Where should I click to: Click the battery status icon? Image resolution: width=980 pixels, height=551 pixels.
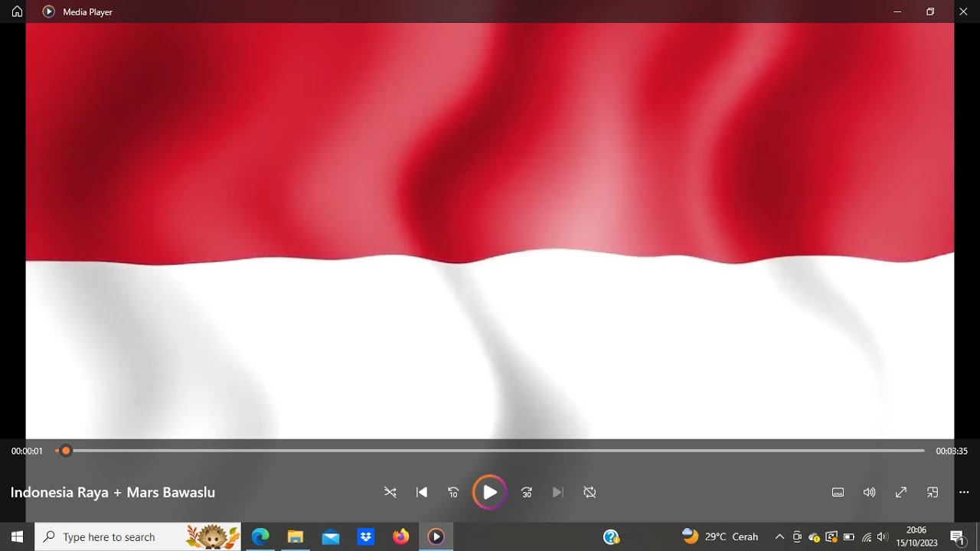tap(849, 537)
